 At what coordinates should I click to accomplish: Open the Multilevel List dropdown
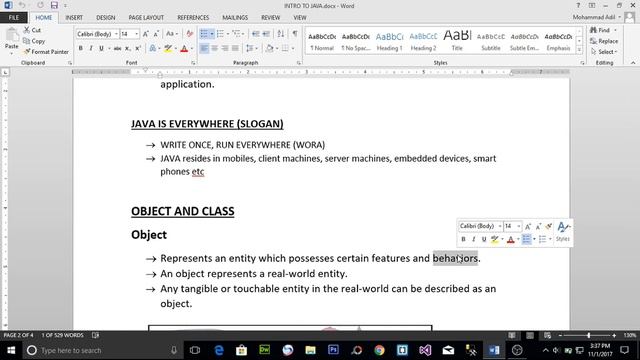(243, 34)
